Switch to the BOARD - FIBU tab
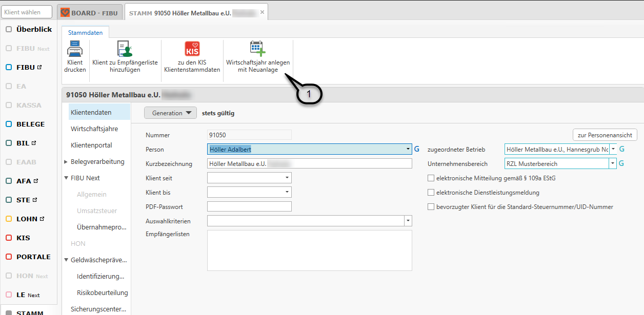 [90, 12]
